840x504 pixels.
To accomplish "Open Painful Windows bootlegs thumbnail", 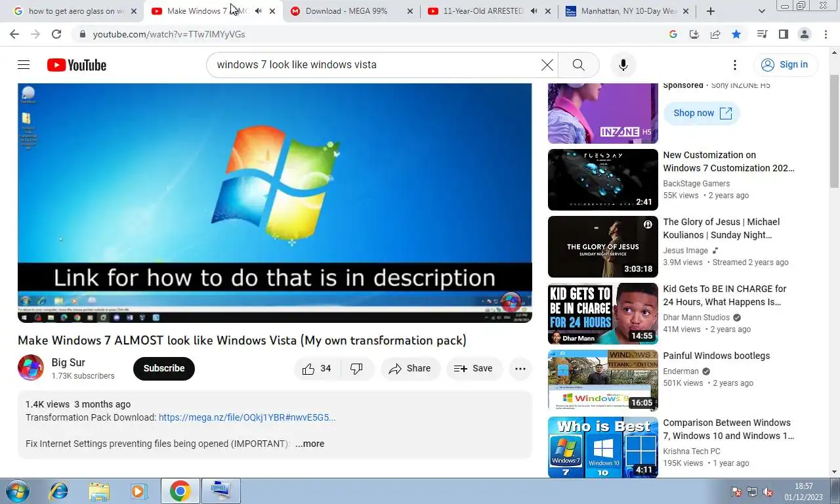I will 602,381.
